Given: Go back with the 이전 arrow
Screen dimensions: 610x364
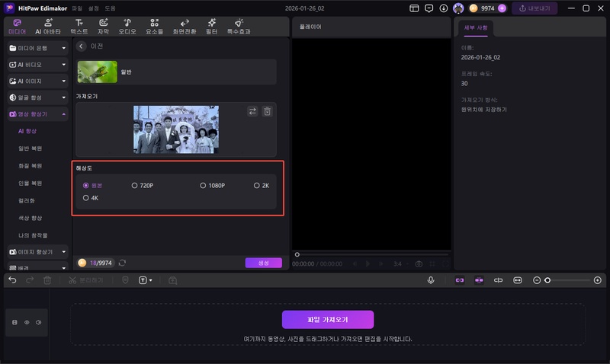Looking at the screenshot, I should (x=81, y=46).
